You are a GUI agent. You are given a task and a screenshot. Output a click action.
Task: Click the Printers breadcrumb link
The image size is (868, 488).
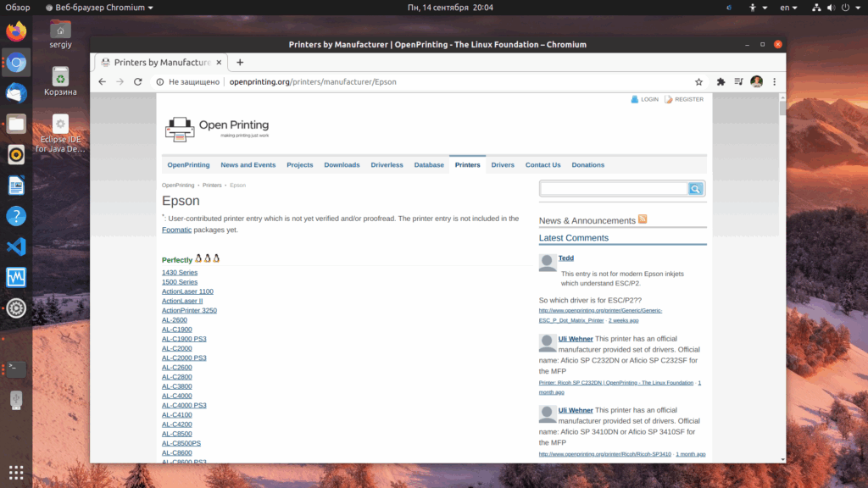[212, 186]
